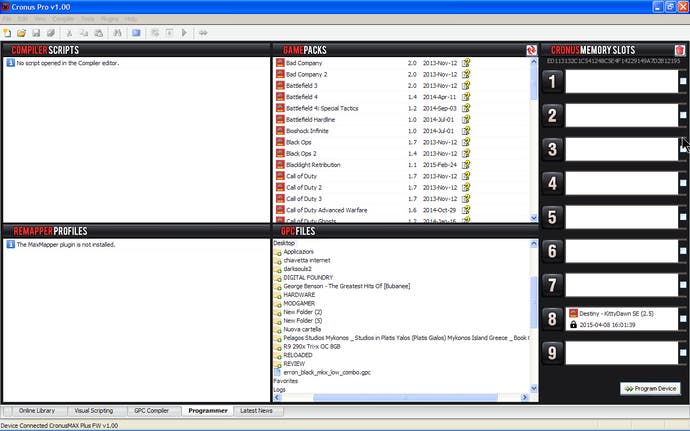Viewport: 690px width, 431px height.
Task: Click the empty field of memory slot 2
Action: click(x=621, y=115)
